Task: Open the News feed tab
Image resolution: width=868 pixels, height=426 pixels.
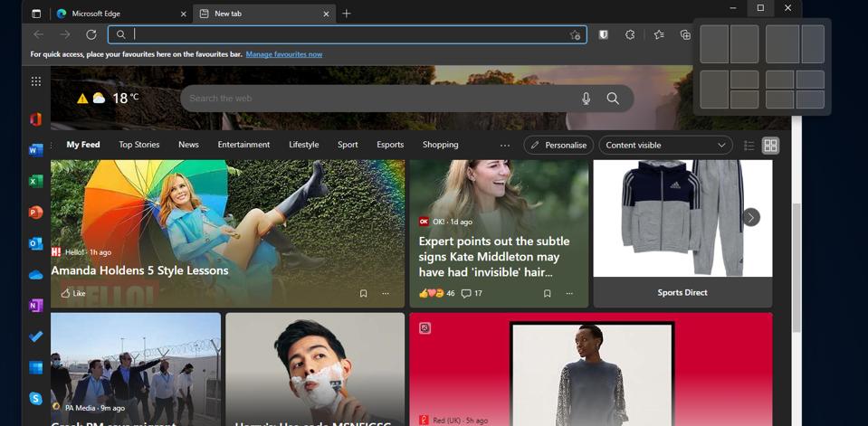Action: (188, 145)
